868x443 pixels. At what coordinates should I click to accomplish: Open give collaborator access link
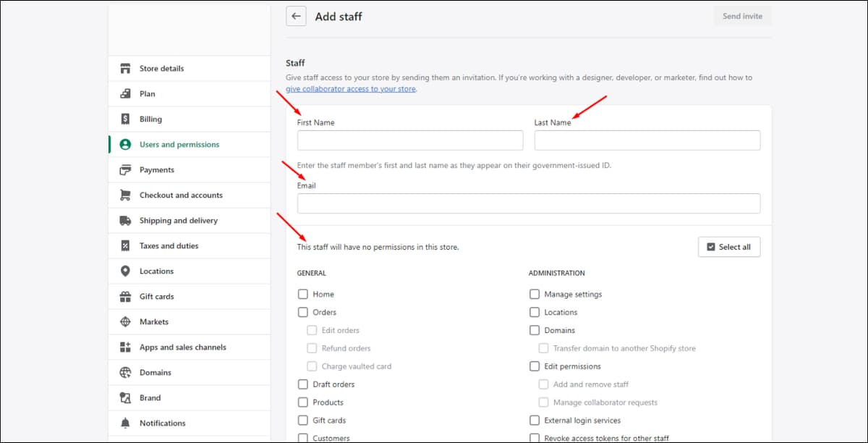click(351, 89)
